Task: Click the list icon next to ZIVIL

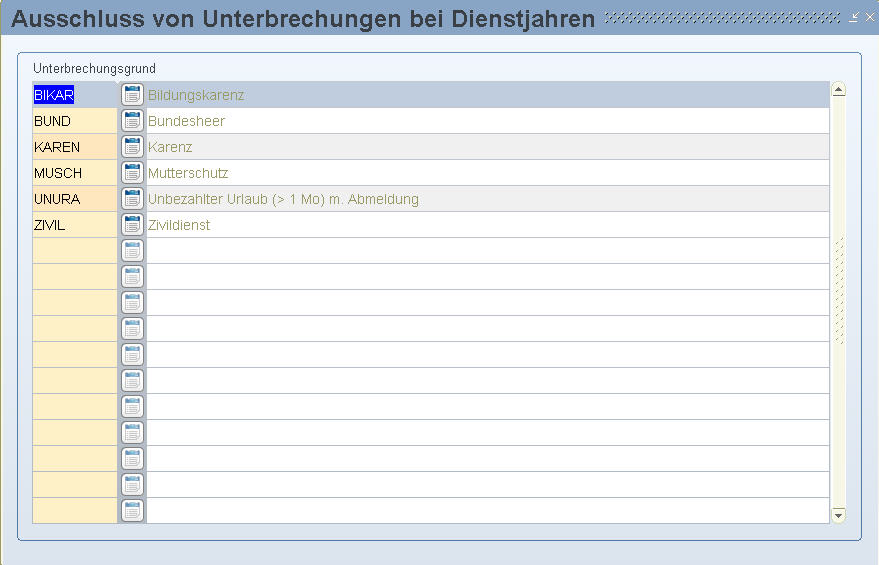Action: (x=132, y=225)
